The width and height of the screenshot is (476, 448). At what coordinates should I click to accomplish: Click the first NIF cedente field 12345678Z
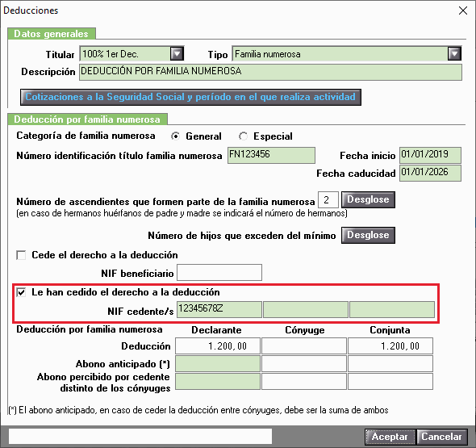219,309
